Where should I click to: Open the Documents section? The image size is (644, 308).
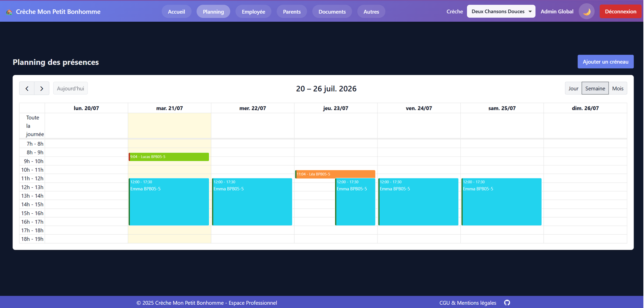pos(332,12)
